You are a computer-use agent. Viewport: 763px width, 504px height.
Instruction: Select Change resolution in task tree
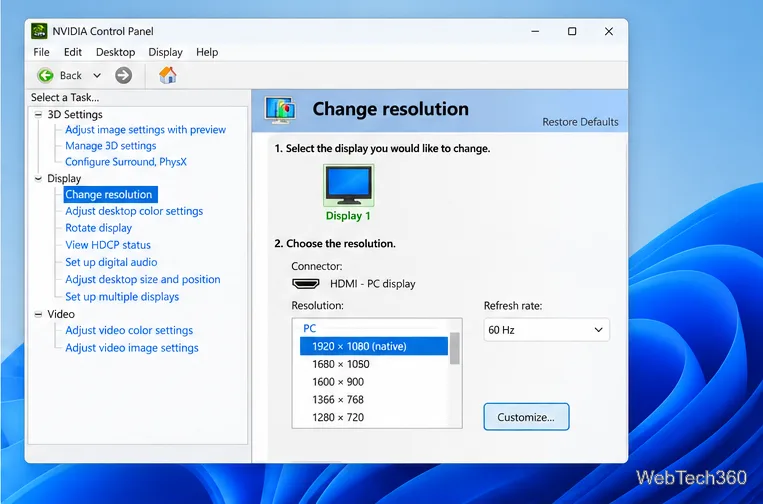tap(110, 195)
